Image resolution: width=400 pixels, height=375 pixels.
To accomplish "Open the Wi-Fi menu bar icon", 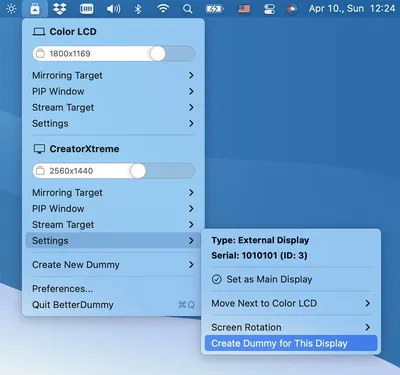I will pos(163,9).
